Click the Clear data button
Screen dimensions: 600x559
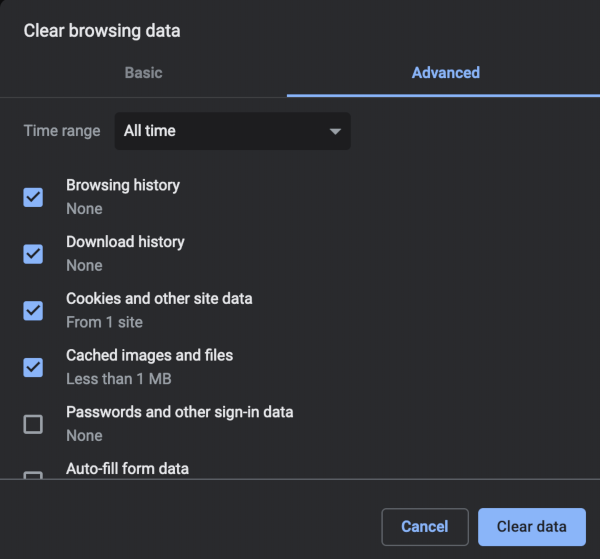531,527
